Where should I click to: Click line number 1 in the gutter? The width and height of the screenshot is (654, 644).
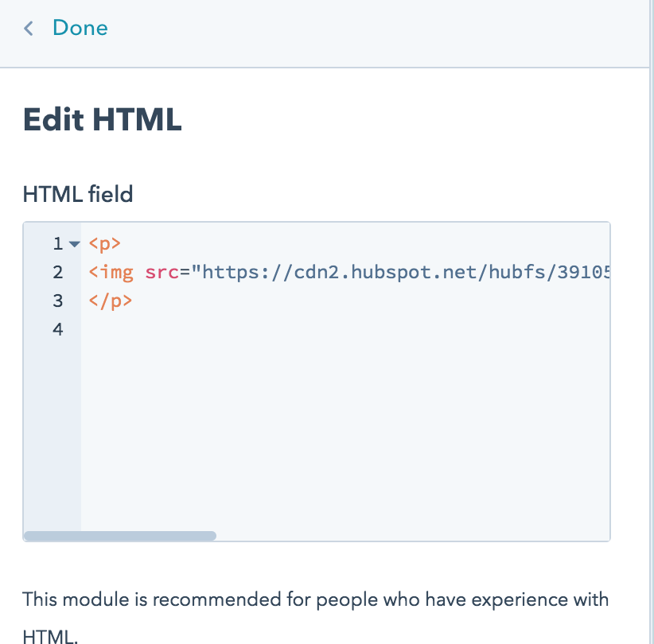point(56,244)
